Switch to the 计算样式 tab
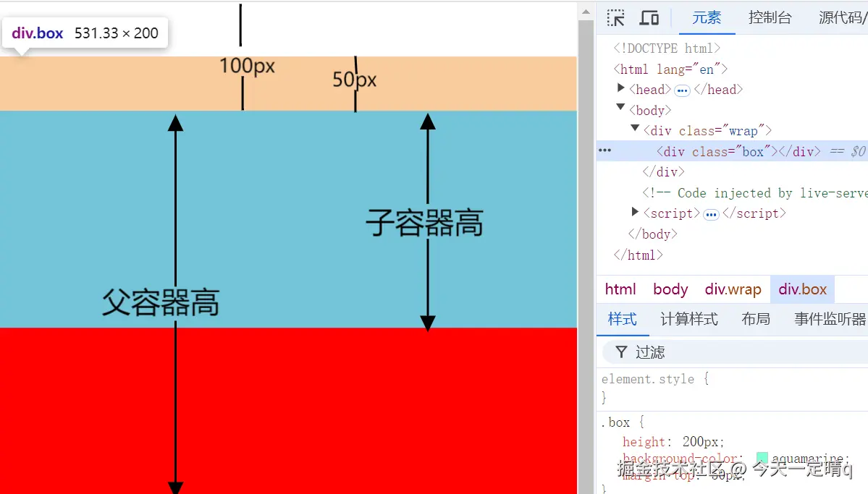Viewport: 868px width, 494px height. [688, 318]
